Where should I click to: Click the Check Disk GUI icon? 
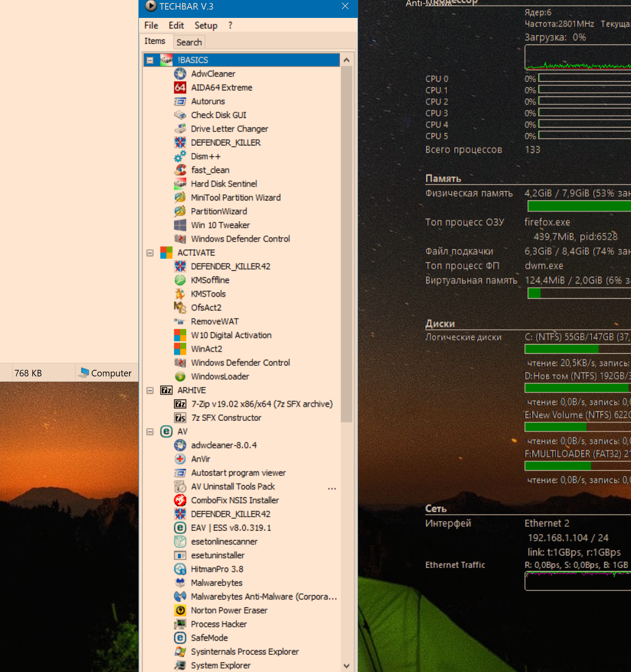point(180,115)
